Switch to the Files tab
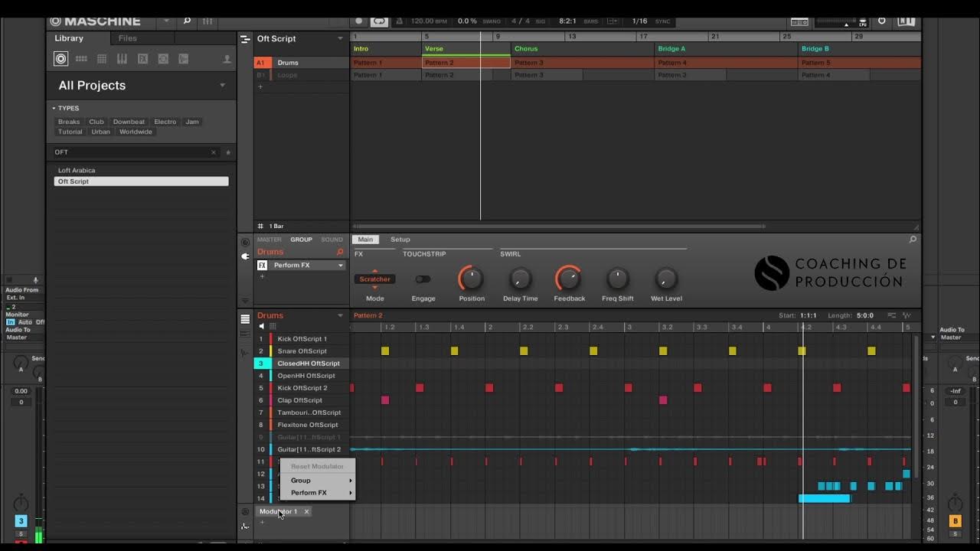Viewport: 980px width, 551px height. [128, 38]
